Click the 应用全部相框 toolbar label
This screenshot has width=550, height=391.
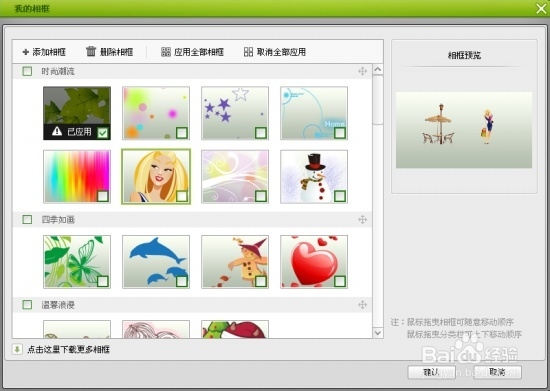[199, 52]
